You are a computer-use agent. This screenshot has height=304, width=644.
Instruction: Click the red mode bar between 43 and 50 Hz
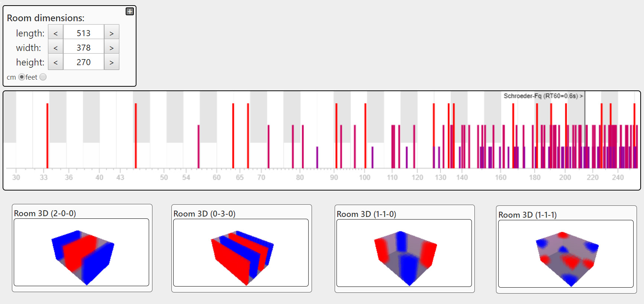click(136, 136)
